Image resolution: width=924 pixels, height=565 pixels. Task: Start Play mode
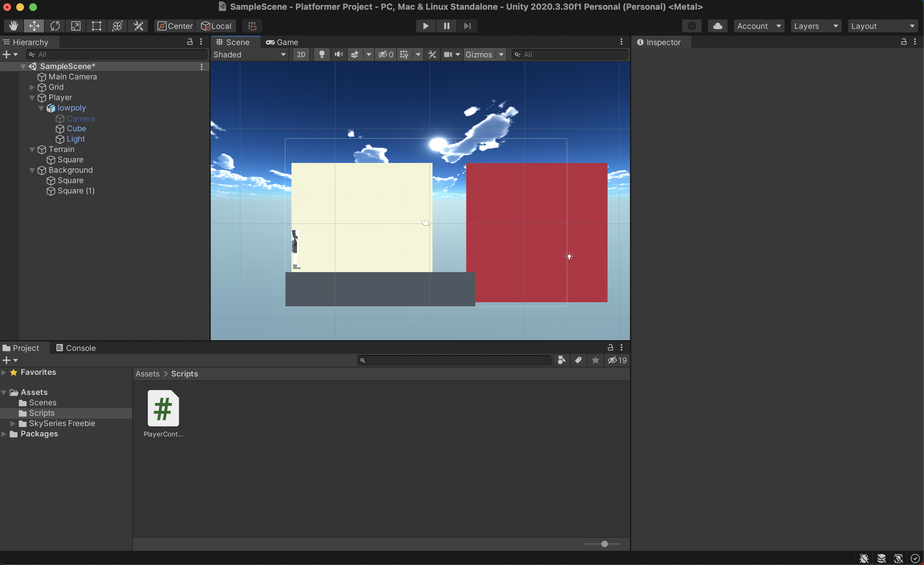coord(426,26)
